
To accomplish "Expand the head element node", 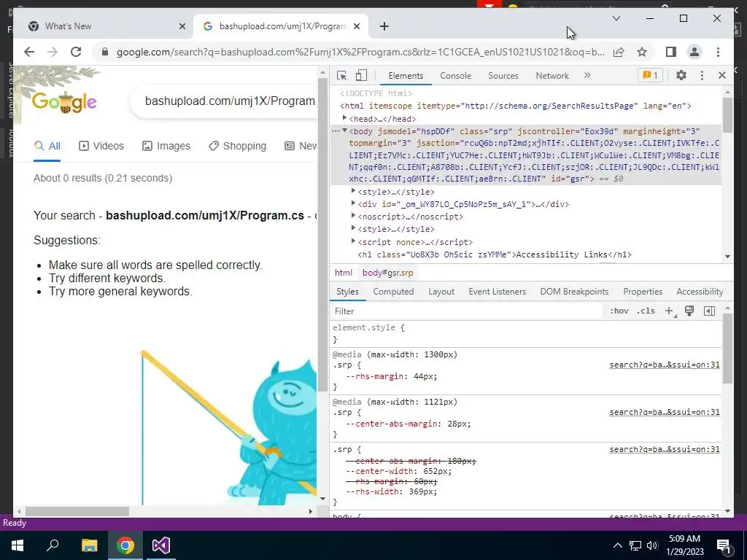I will click(x=344, y=118).
